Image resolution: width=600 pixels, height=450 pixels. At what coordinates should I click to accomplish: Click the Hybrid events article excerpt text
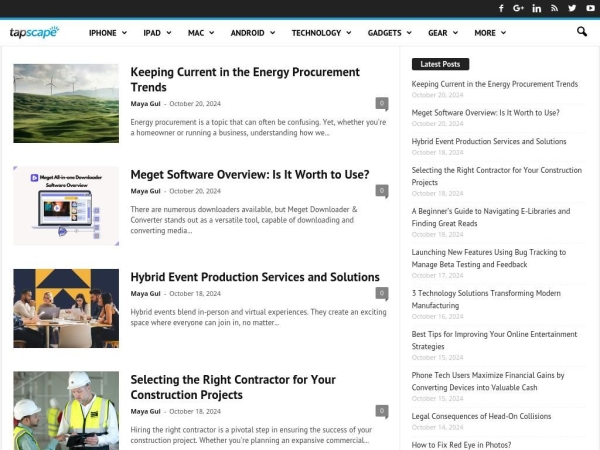[258, 317]
